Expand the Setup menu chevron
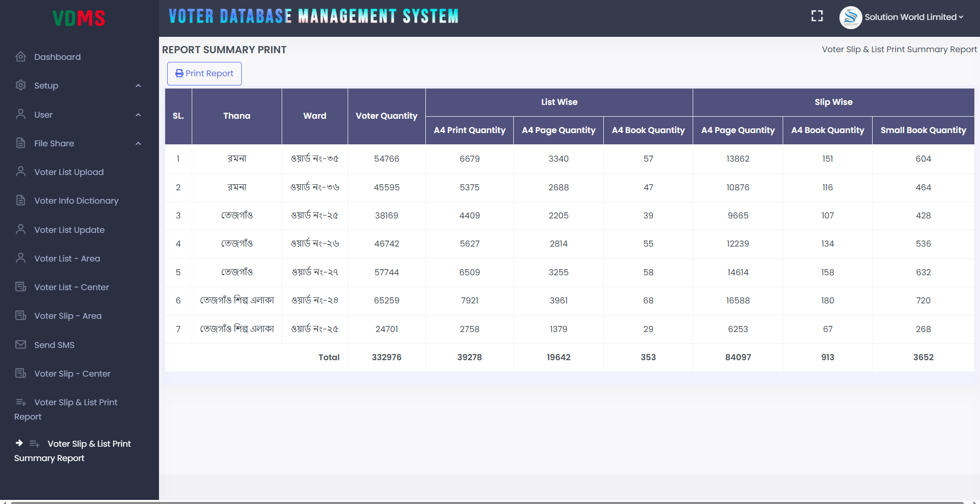This screenshot has width=980, height=504. [138, 86]
